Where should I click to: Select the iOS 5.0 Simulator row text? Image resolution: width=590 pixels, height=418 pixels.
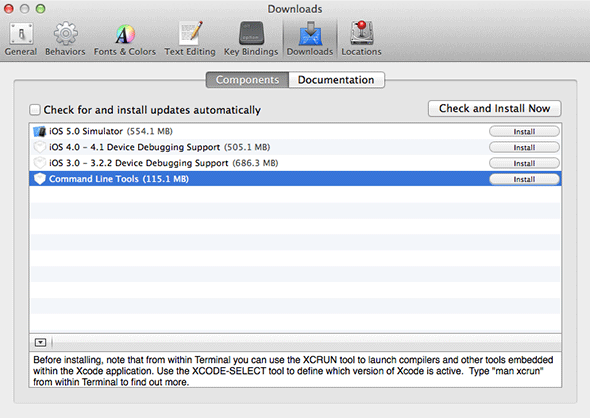[111, 131]
